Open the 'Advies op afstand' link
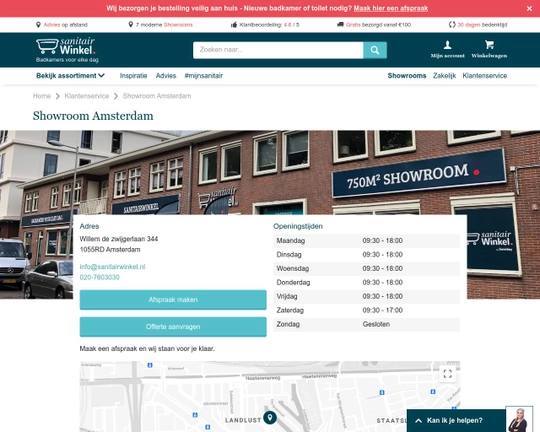Image resolution: width=540 pixels, height=432 pixels. (65, 25)
